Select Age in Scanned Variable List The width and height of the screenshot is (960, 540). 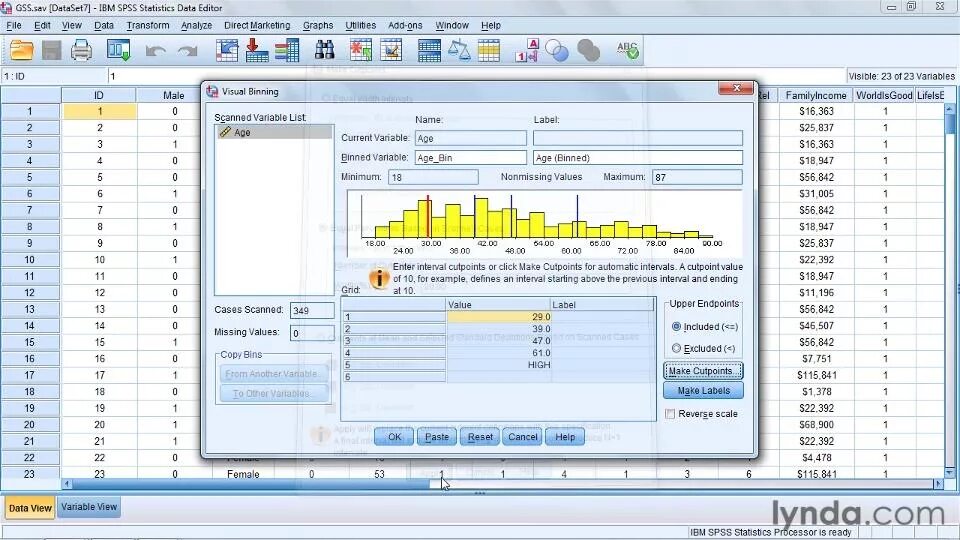pyautogui.click(x=274, y=132)
